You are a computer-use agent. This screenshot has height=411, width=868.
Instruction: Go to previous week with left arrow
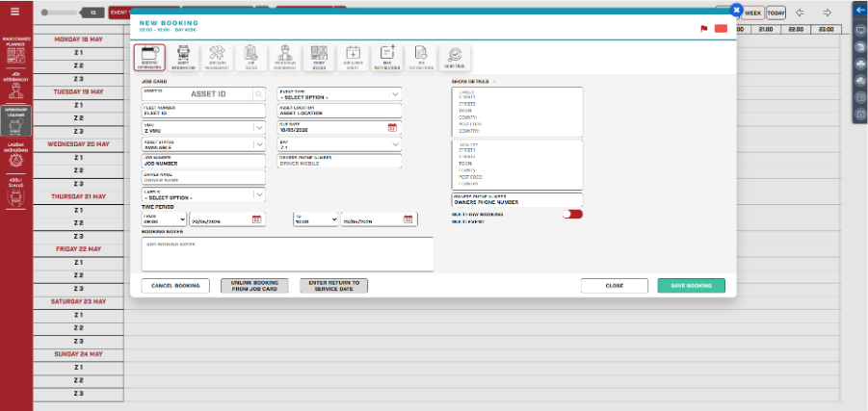(800, 13)
